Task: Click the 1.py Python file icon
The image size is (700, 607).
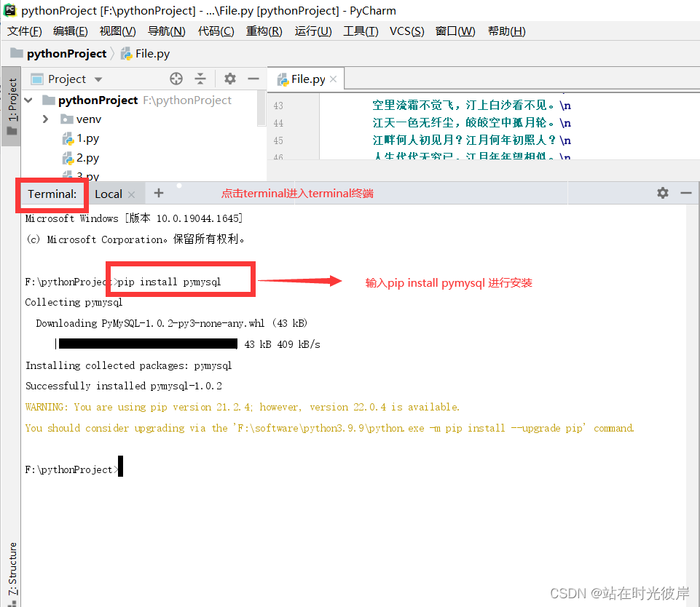Action: click(68, 139)
